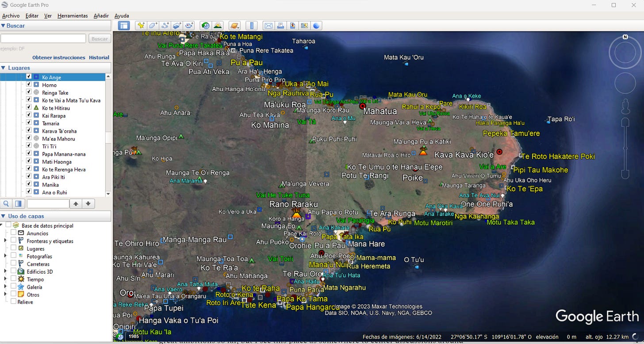Toggle sunlight across the landscape
This screenshot has width=644, height=344.
218,26
